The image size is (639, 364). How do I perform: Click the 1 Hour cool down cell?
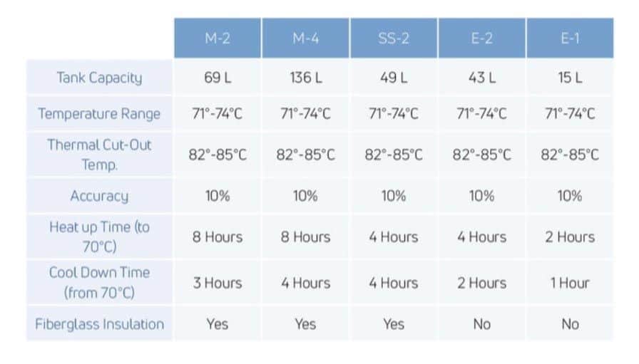pyautogui.click(x=570, y=283)
